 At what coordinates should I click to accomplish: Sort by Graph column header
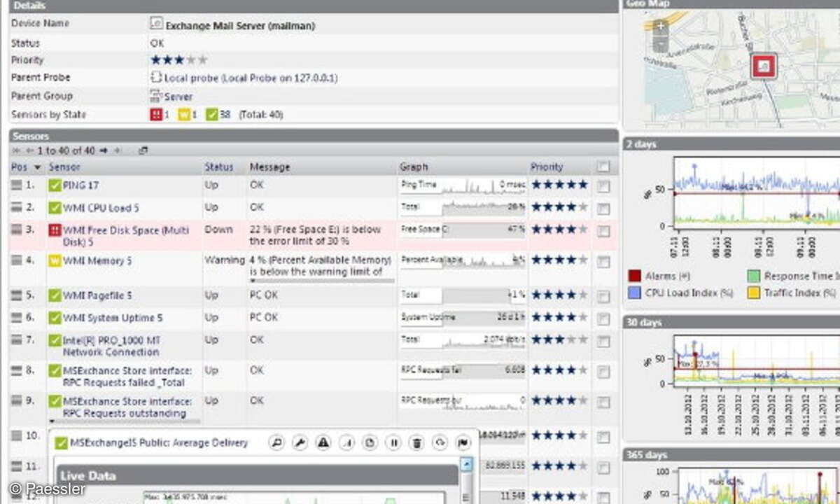tap(414, 167)
